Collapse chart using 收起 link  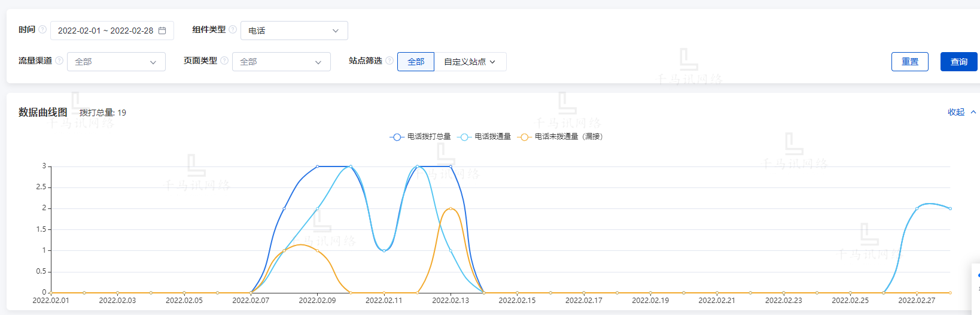click(956, 112)
